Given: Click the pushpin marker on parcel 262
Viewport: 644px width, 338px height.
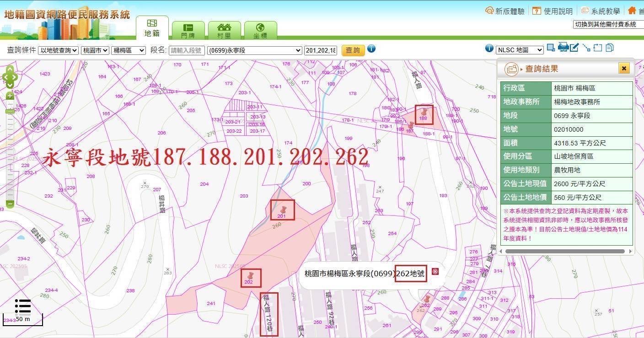Looking at the screenshot, I should tap(427, 300).
